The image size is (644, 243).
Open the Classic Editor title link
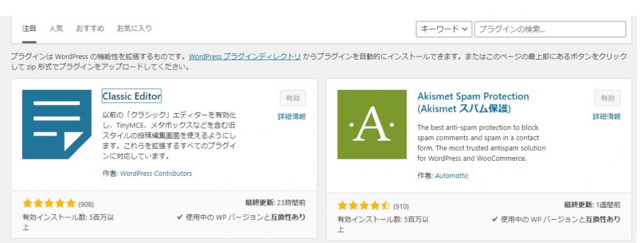(131, 96)
